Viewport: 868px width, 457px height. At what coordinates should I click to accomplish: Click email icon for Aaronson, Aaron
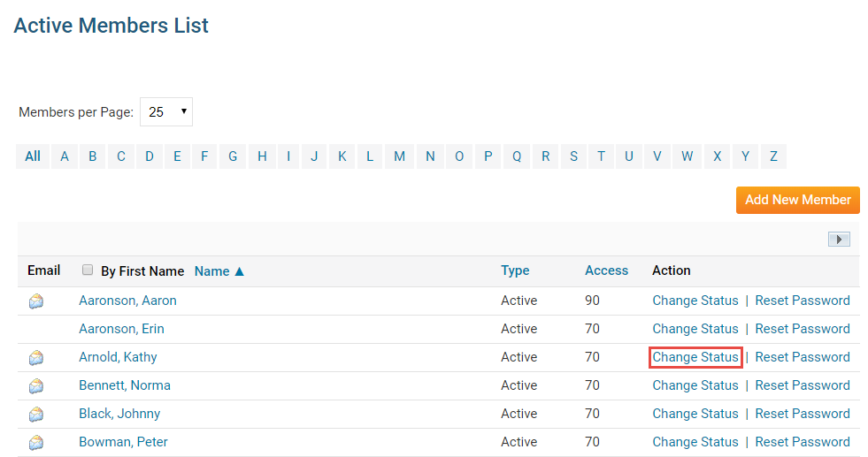[36, 301]
